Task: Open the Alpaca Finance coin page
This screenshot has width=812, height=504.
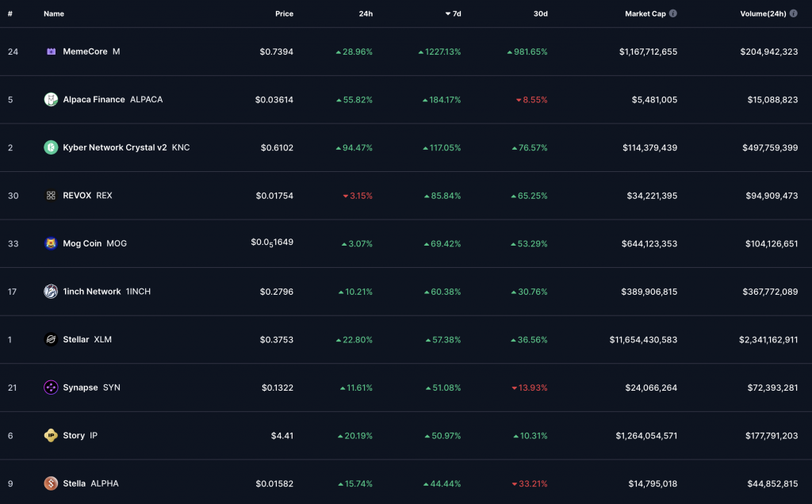Action: (94, 99)
